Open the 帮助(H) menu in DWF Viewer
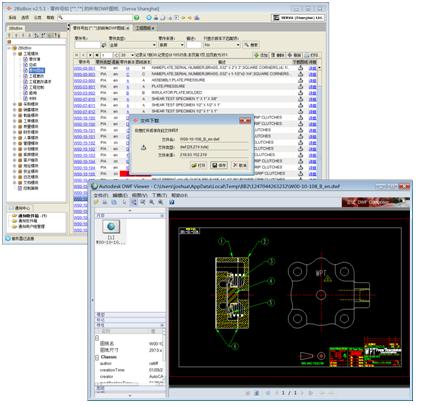 (x=179, y=195)
